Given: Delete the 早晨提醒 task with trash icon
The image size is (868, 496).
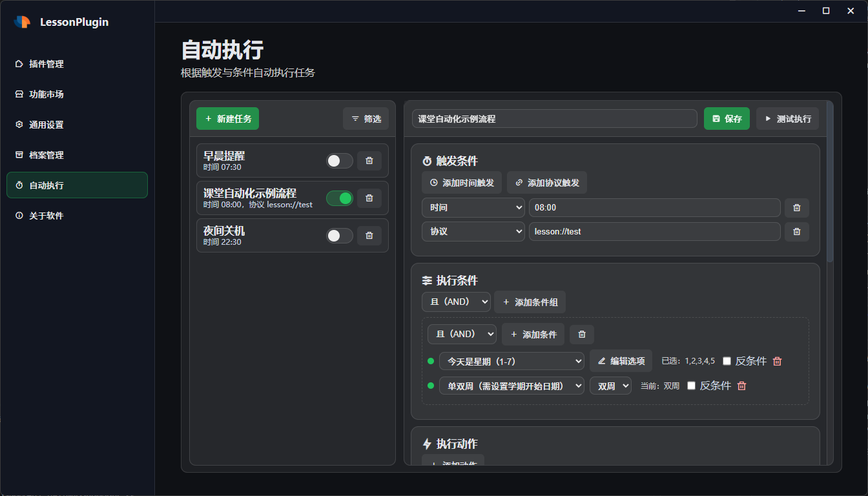Looking at the screenshot, I should [369, 161].
